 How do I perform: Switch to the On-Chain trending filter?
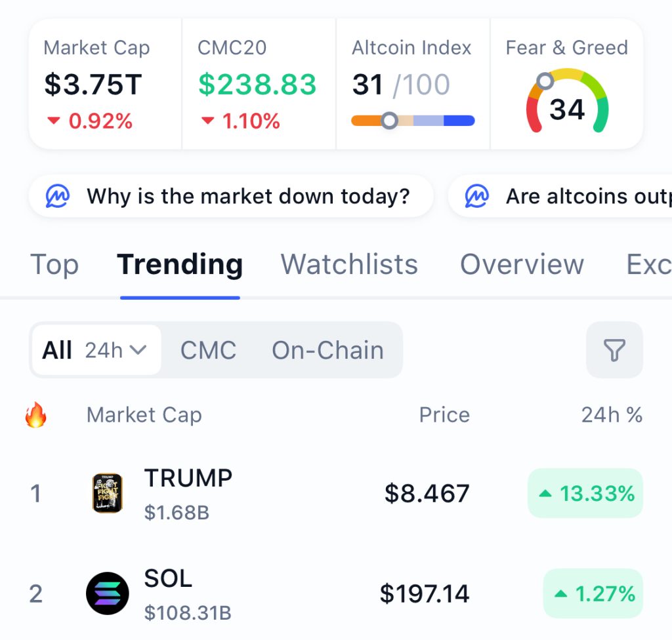click(327, 350)
